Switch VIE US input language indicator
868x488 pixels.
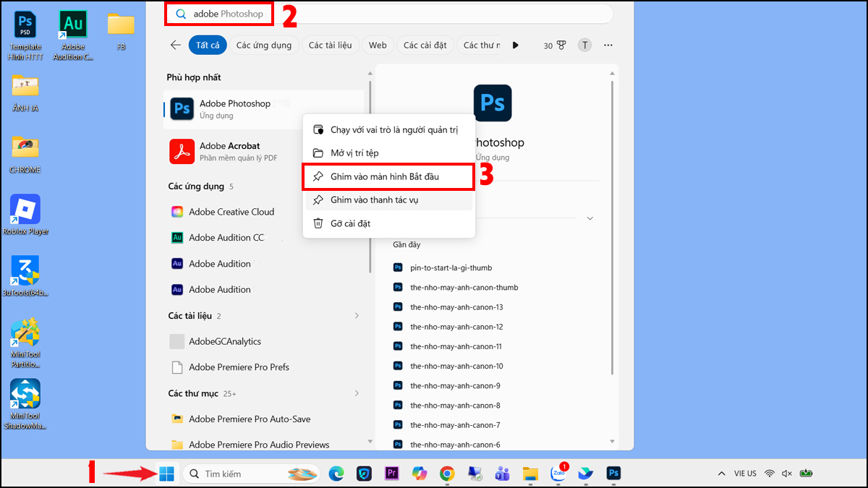tap(745, 474)
